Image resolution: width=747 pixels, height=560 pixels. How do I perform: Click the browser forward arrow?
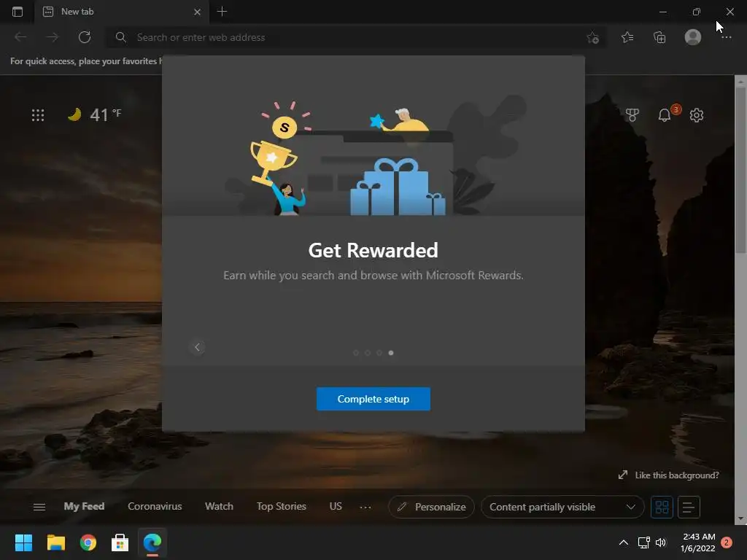tap(53, 37)
